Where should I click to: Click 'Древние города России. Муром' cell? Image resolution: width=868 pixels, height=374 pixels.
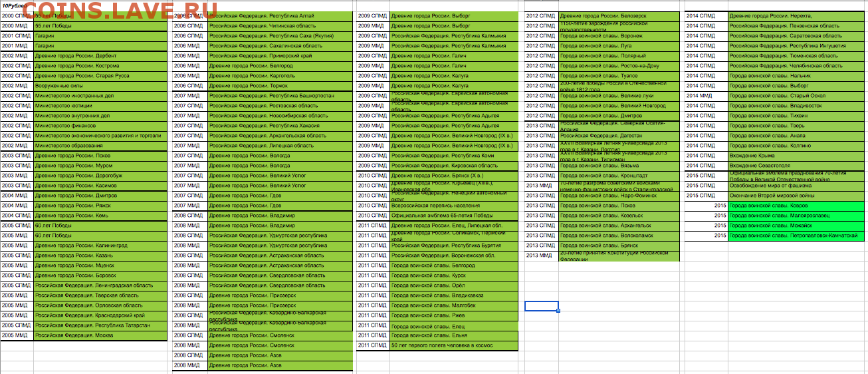(x=100, y=166)
